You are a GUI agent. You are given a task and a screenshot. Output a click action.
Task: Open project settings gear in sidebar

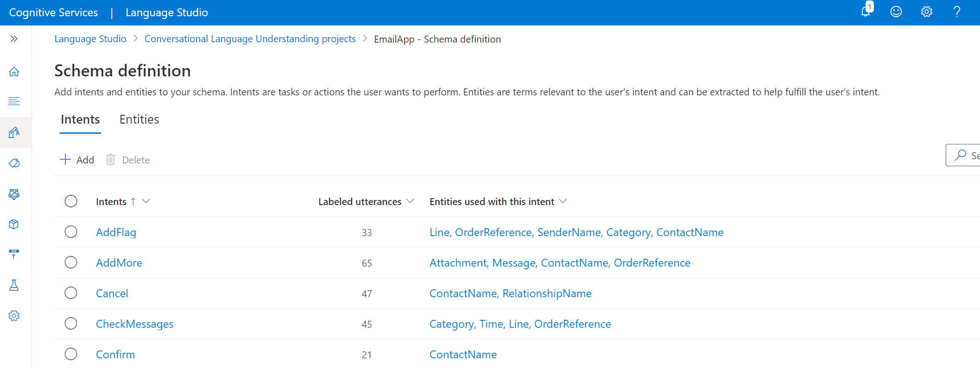[x=14, y=316]
